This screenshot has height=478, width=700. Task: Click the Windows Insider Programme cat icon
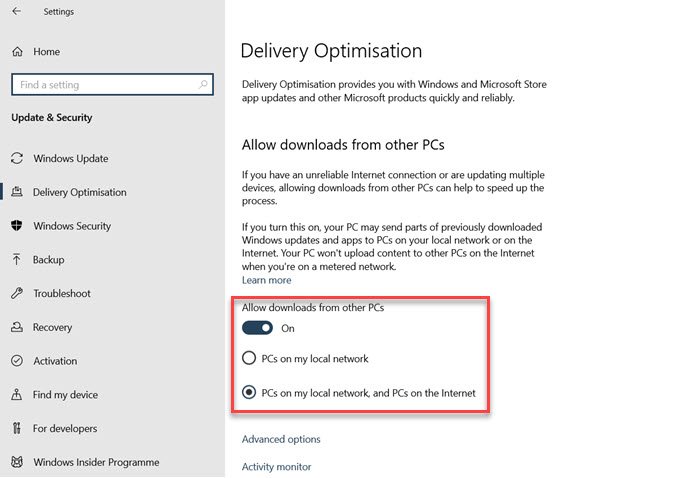coord(17,462)
